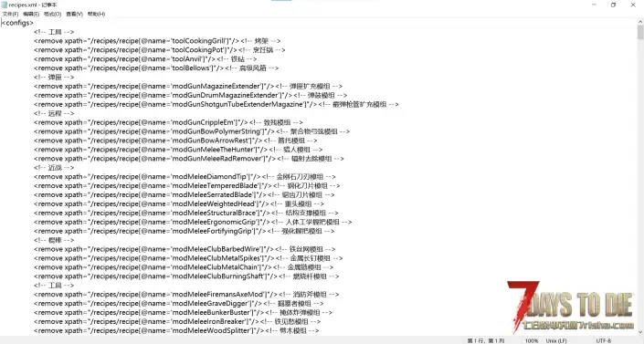Click the 100% zoom level in the status bar
644x344 pixels.
532,340
